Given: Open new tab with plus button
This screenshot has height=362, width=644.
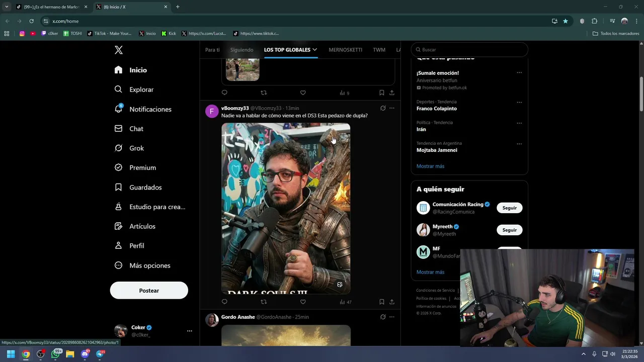Looking at the screenshot, I should [178, 7].
